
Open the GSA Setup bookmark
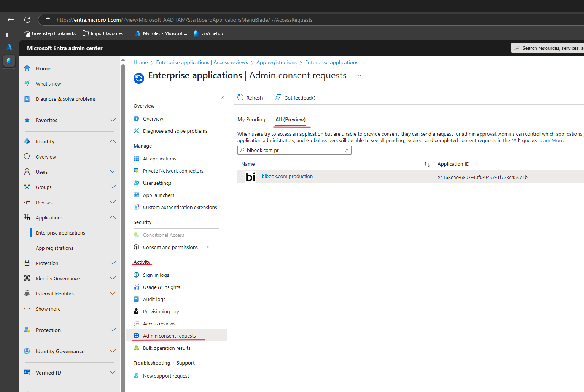click(x=208, y=33)
